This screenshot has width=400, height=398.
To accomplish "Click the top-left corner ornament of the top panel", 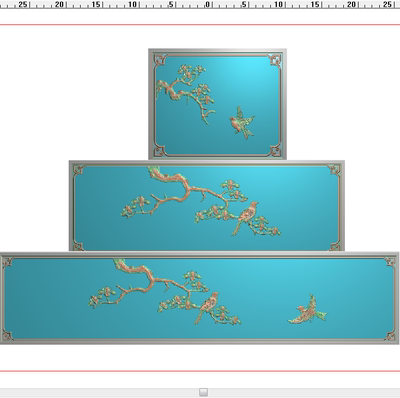I will (x=160, y=60).
